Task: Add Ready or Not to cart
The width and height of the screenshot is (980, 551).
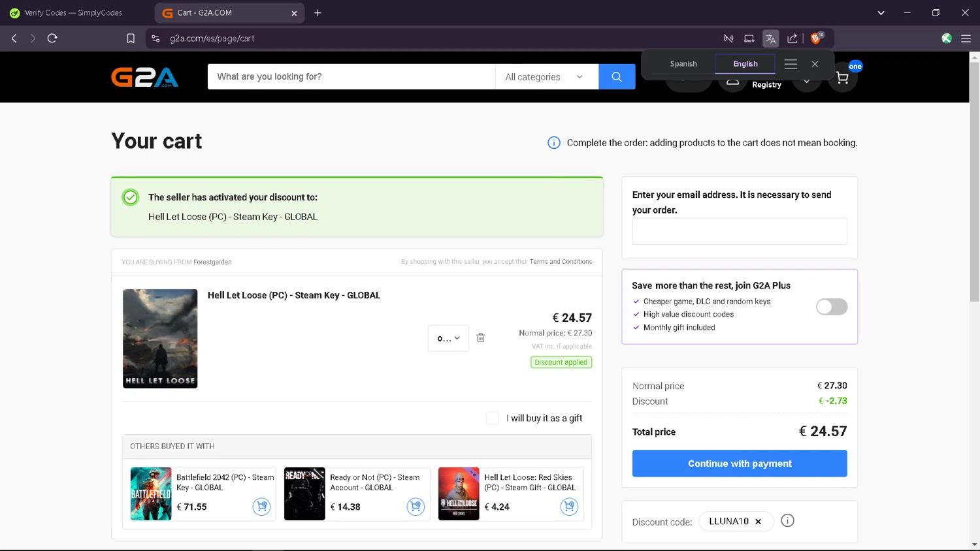Action: click(x=416, y=507)
